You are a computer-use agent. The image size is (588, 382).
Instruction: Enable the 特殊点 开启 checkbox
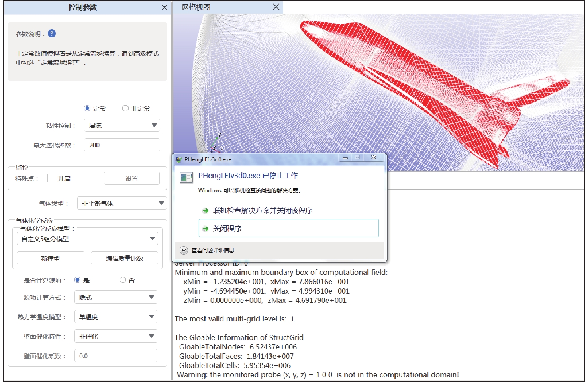(51, 178)
